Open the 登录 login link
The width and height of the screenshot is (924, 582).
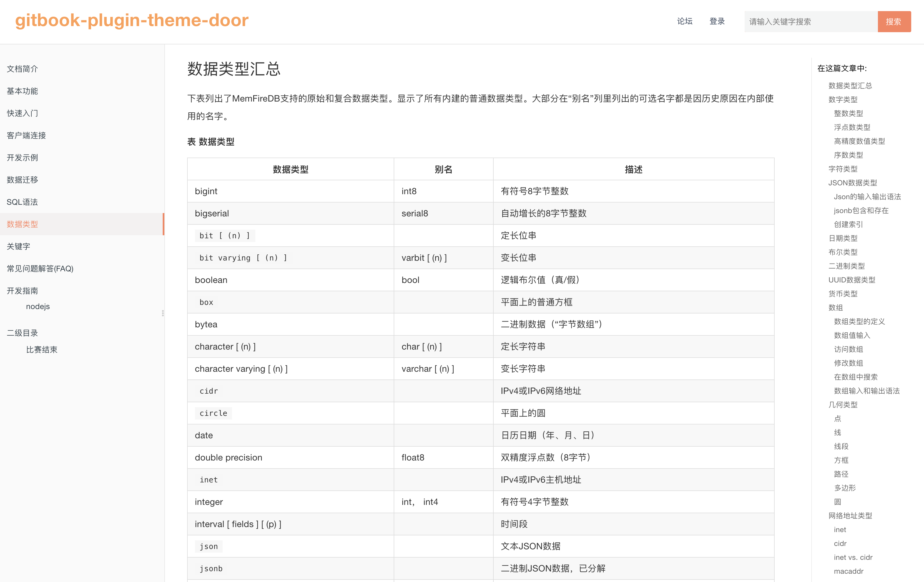pyautogui.click(x=717, y=21)
